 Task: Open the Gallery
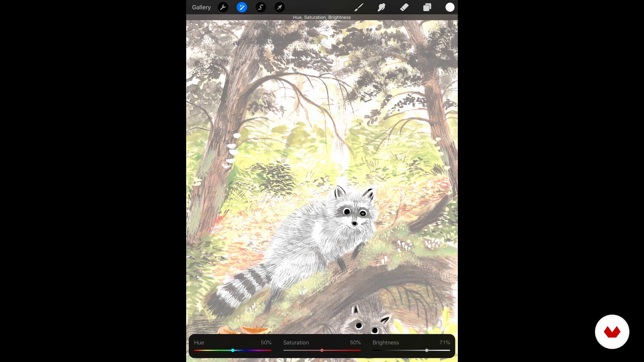pyautogui.click(x=201, y=7)
